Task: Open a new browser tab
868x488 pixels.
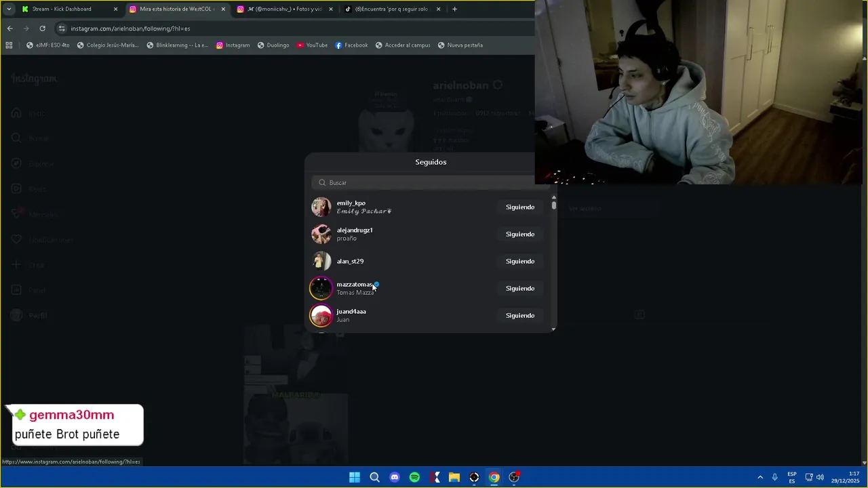Action: pyautogui.click(x=454, y=9)
